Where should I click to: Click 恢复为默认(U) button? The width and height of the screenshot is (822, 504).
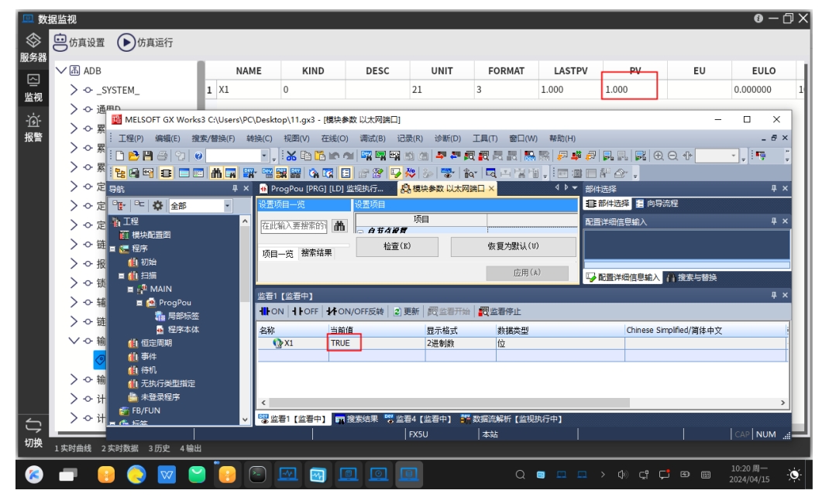[513, 246]
